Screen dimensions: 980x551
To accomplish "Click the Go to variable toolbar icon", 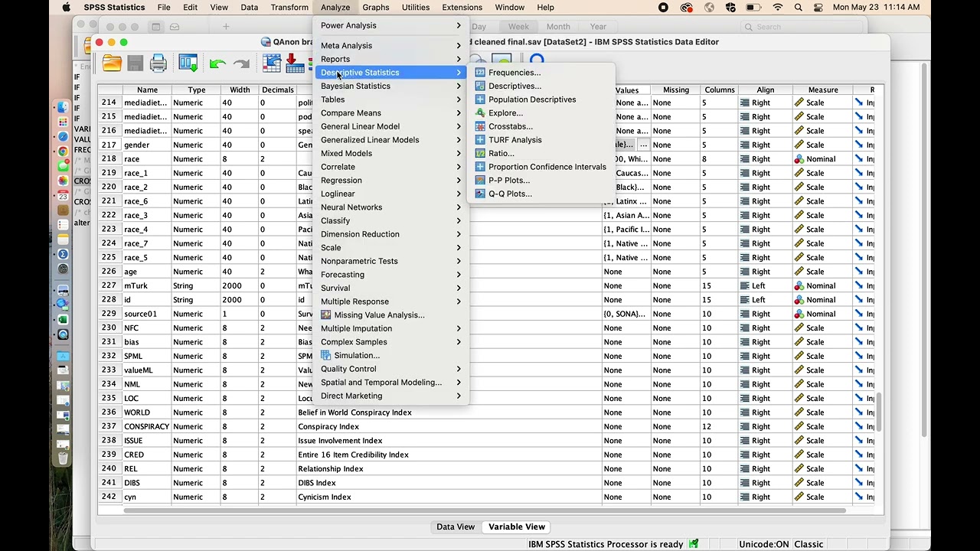I will point(295,64).
